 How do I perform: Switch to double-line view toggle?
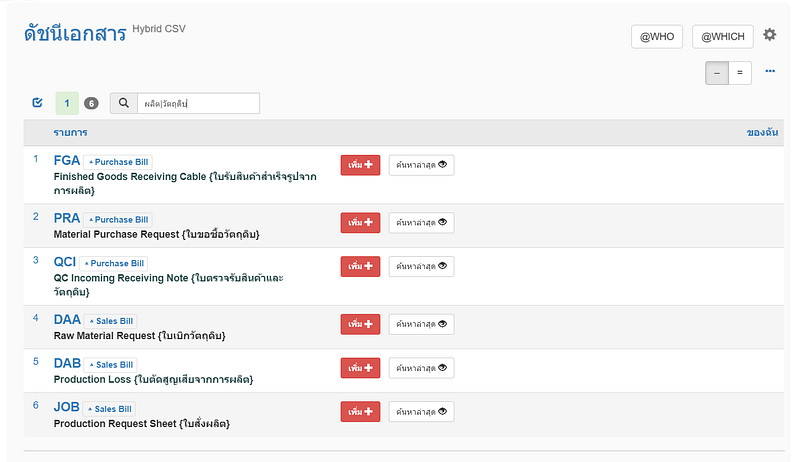tap(741, 72)
